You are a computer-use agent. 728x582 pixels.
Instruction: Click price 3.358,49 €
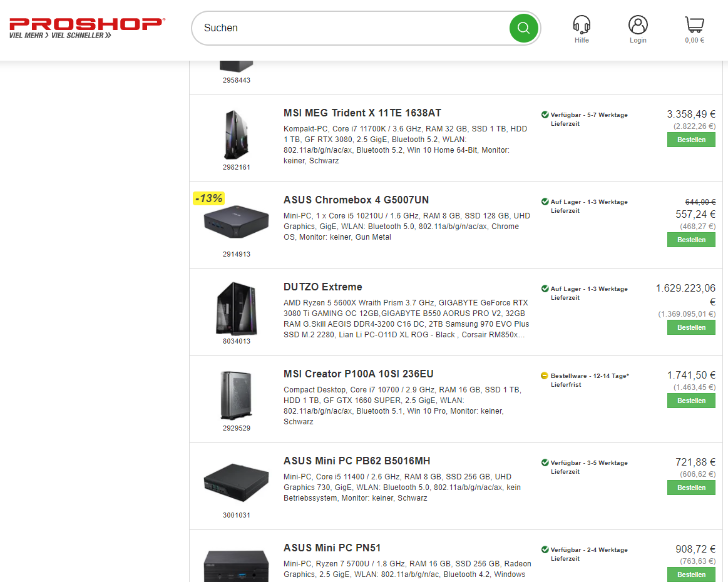[x=691, y=114]
